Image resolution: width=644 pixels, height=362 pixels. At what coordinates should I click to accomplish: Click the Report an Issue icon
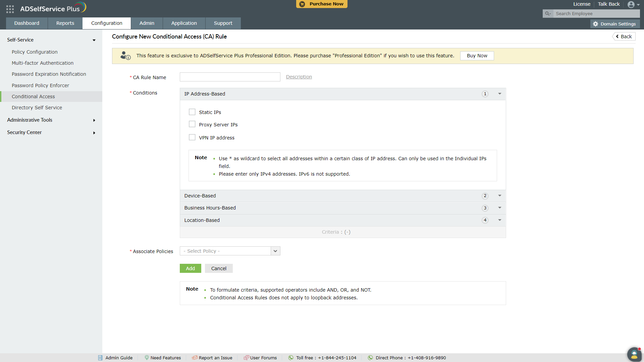point(195,358)
